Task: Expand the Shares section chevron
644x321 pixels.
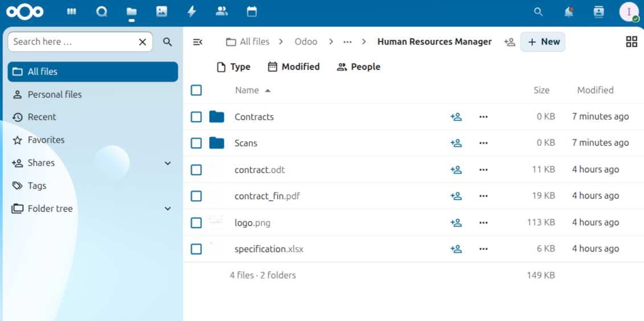Action: 168,163
